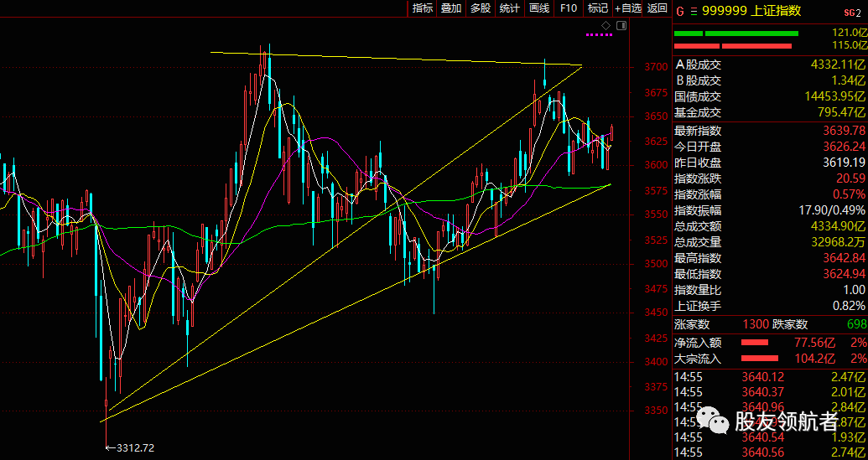Open the 画线 drawing tools menu
868x460 pixels.
click(x=539, y=8)
